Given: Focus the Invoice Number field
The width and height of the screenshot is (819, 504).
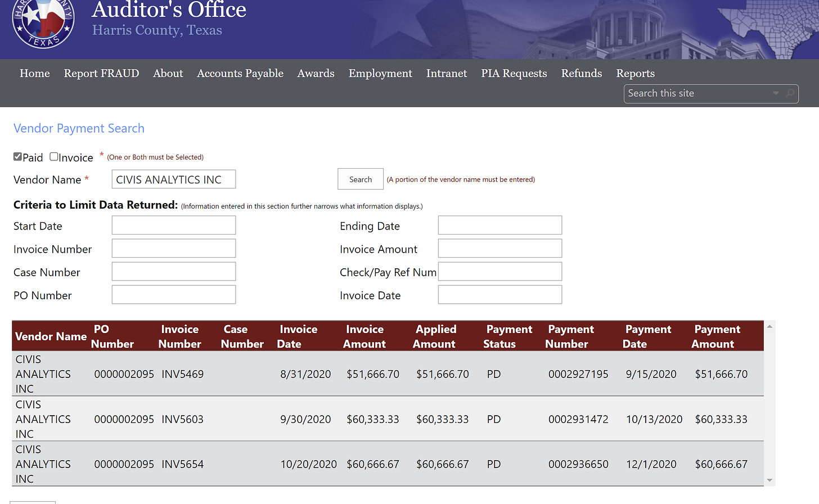Looking at the screenshot, I should point(174,249).
